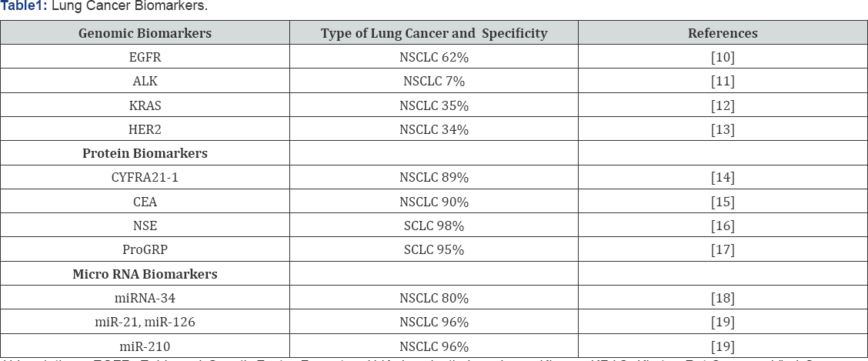This screenshot has height=361, width=868.
Task: Follow citation [16] for NSE
Action: (723, 226)
